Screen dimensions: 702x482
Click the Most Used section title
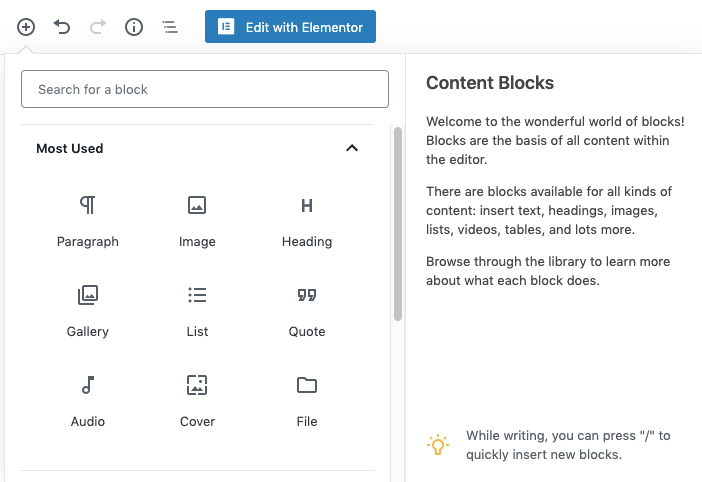pyautogui.click(x=70, y=149)
